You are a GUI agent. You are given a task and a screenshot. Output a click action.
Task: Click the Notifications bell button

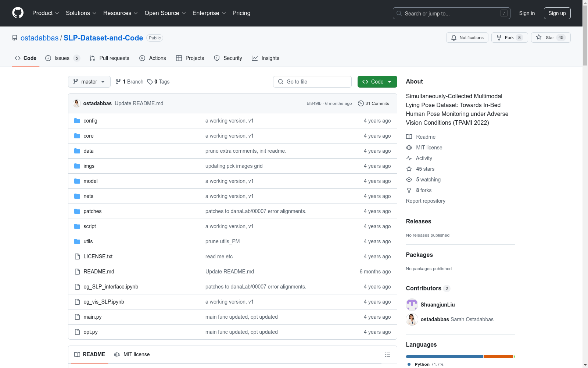467,38
